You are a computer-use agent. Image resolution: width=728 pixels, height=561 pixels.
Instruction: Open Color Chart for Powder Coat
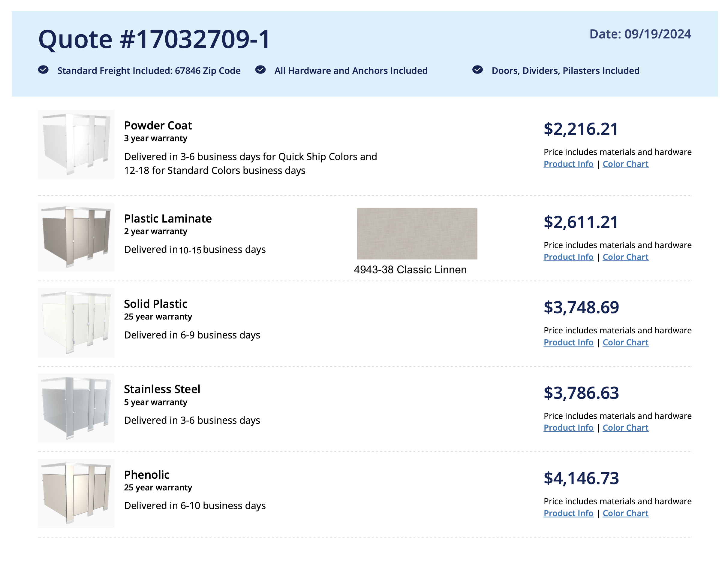click(625, 164)
